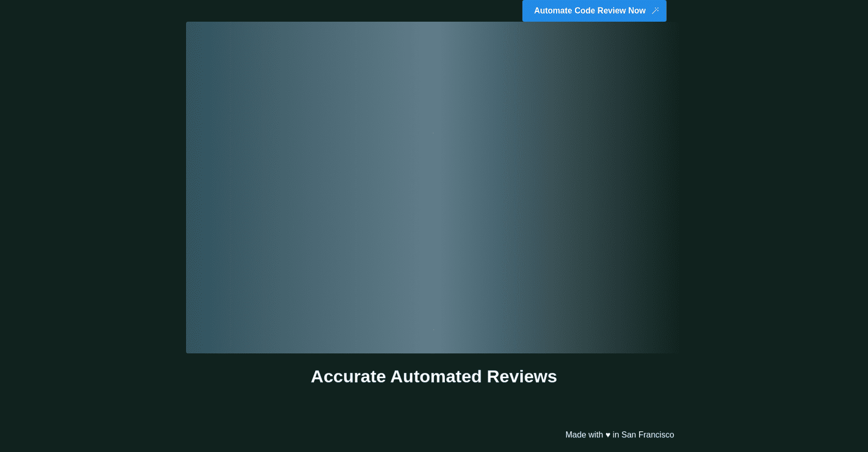Click the magic wand icon
868x452 pixels.
655,10
